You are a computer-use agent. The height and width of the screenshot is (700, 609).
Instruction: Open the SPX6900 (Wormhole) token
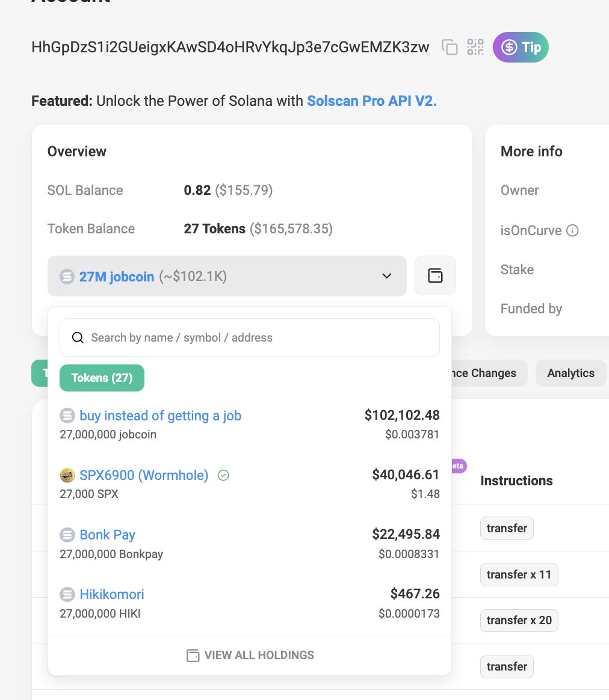point(144,475)
